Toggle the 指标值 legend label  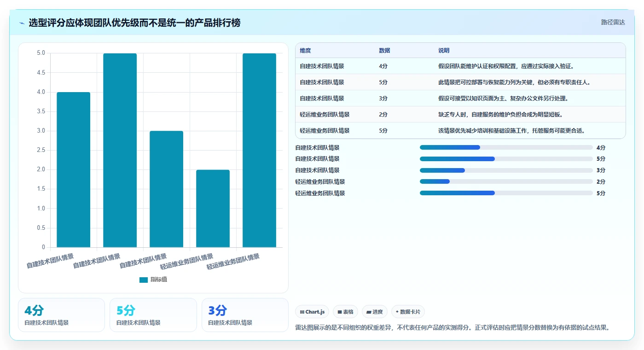coord(159,280)
